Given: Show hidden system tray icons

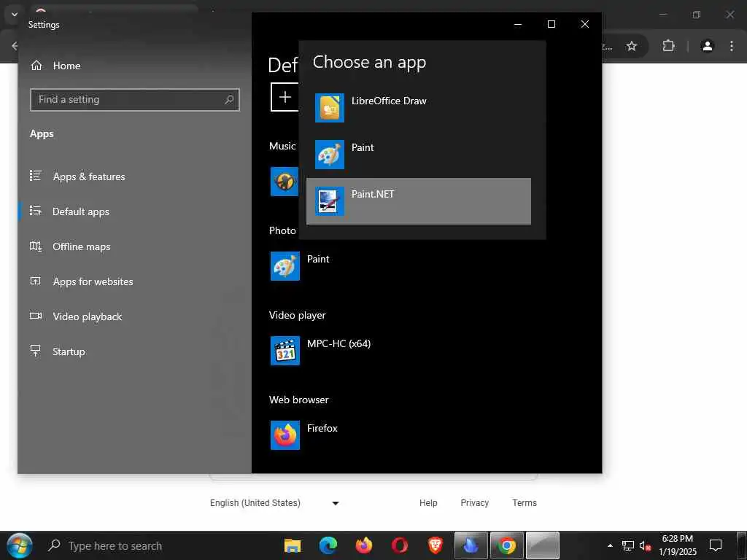Looking at the screenshot, I should pos(610,545).
